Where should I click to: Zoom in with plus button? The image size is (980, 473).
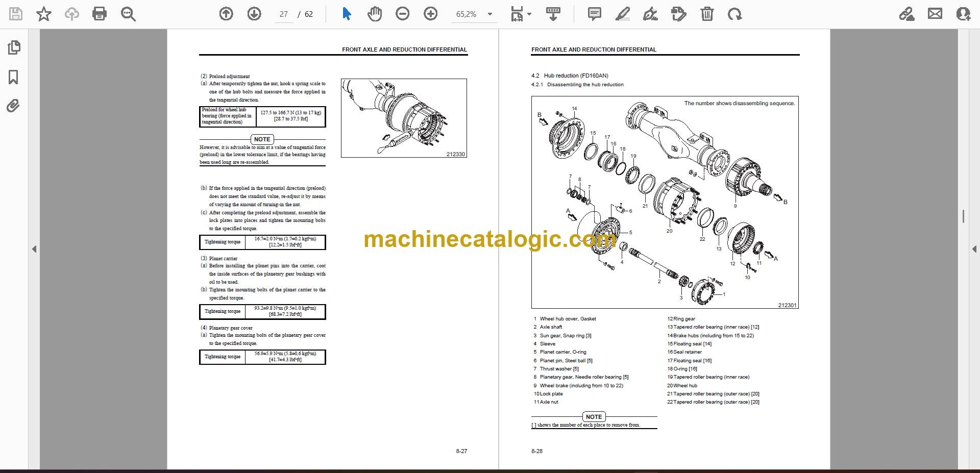(431, 14)
